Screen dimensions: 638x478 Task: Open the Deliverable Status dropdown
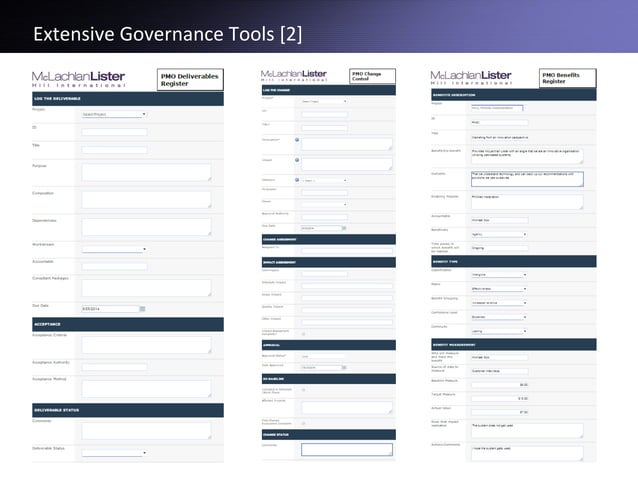coord(114,453)
